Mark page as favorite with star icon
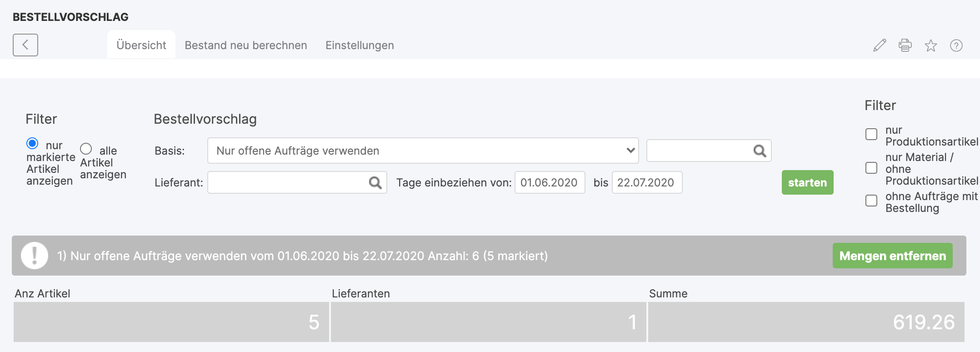The width and height of the screenshot is (980, 352). [930, 45]
